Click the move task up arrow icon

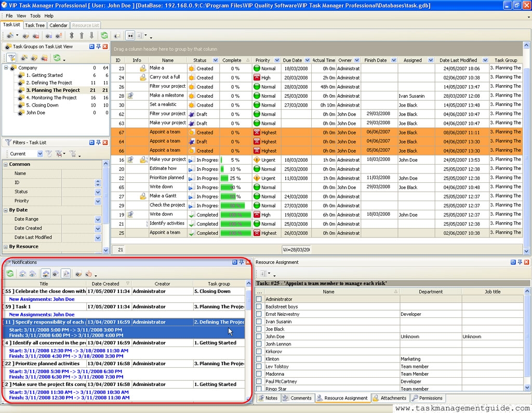click(82, 36)
